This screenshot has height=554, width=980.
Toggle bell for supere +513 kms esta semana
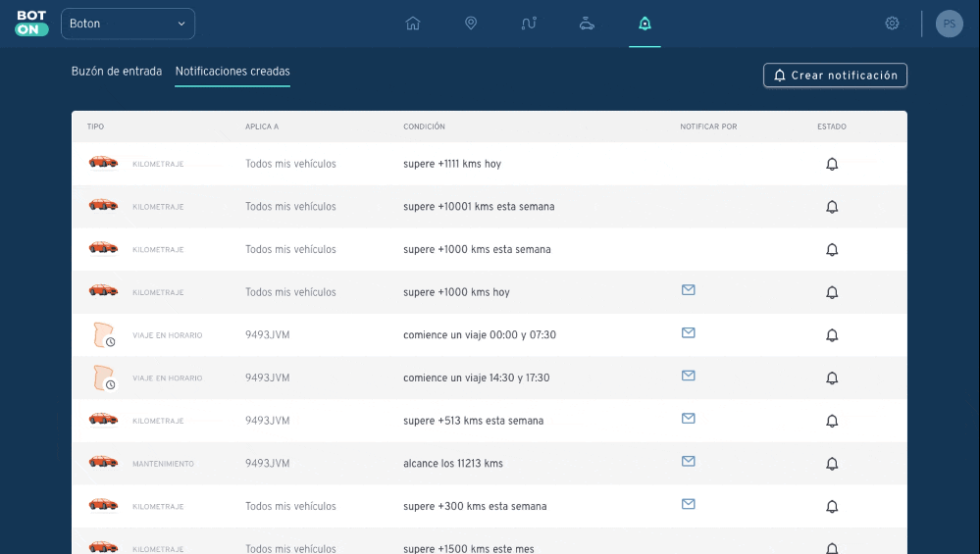pyautogui.click(x=832, y=421)
